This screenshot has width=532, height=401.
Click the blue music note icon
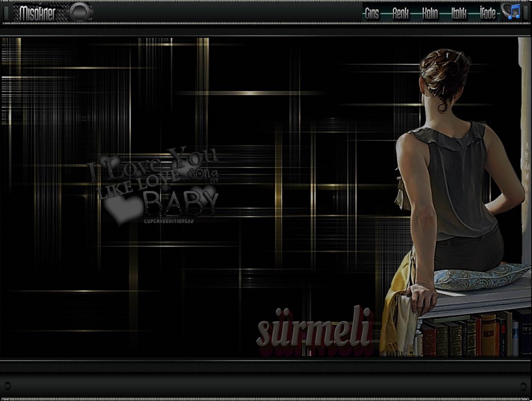[512, 12]
